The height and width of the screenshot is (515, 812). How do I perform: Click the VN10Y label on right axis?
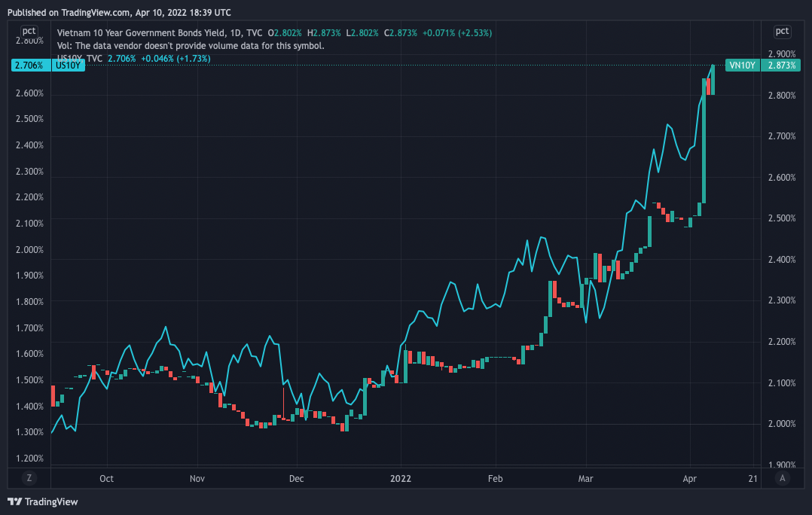click(742, 66)
